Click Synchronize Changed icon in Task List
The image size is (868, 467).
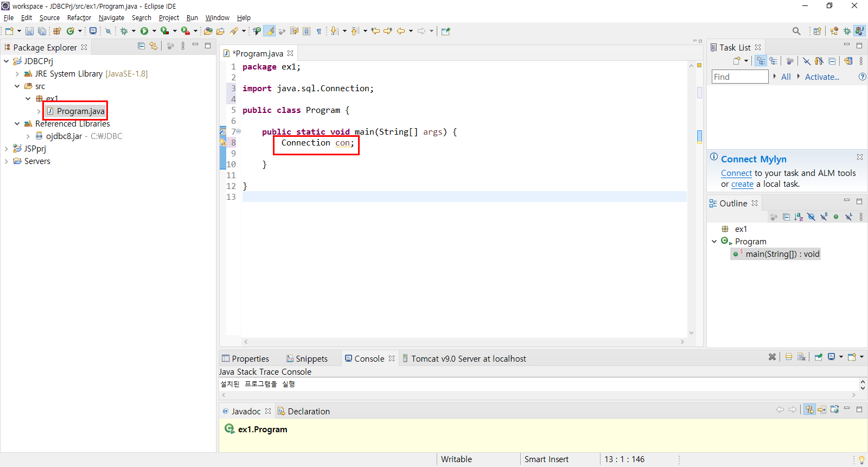848,61
